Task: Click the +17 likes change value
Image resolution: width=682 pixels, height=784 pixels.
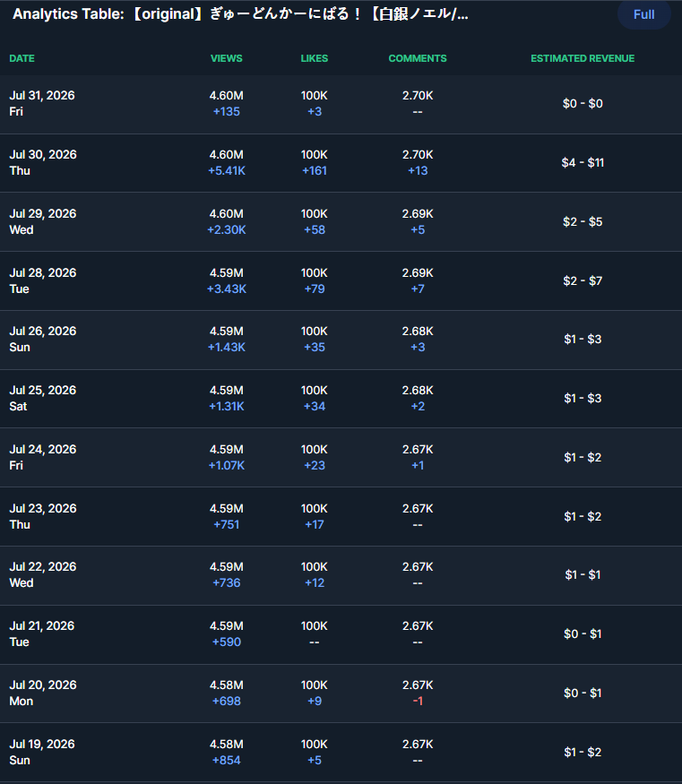Action: 315,524
